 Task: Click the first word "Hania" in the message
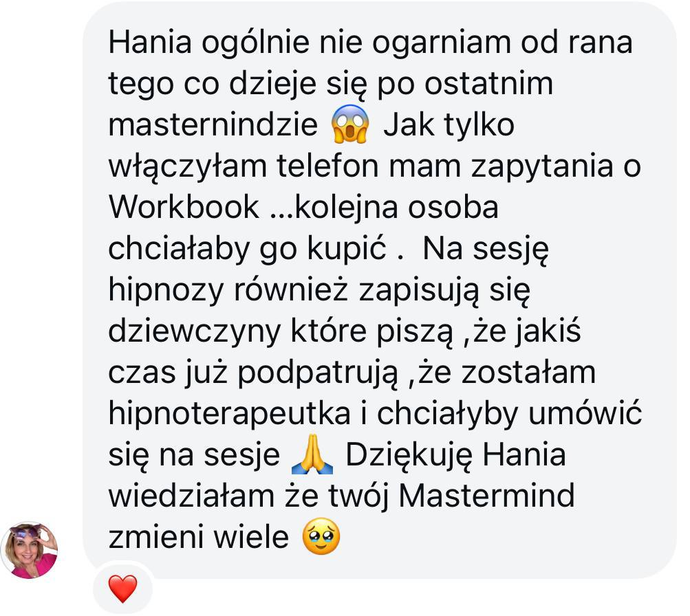(x=150, y=42)
